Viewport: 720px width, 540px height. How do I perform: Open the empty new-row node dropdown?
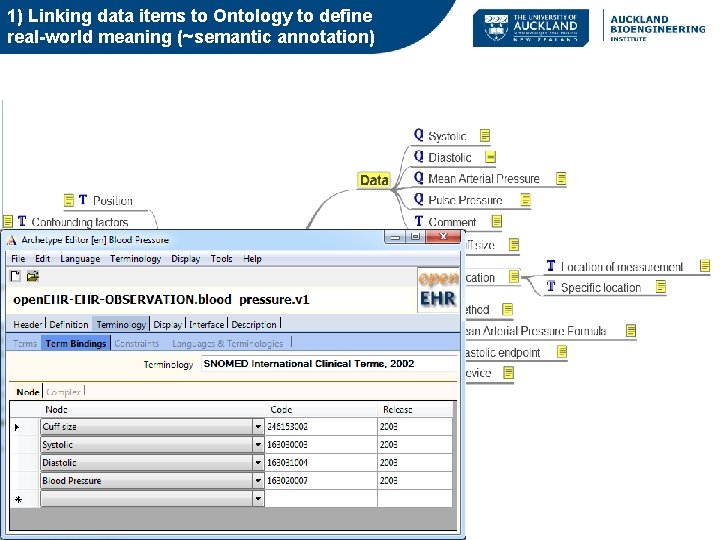pyautogui.click(x=258, y=499)
